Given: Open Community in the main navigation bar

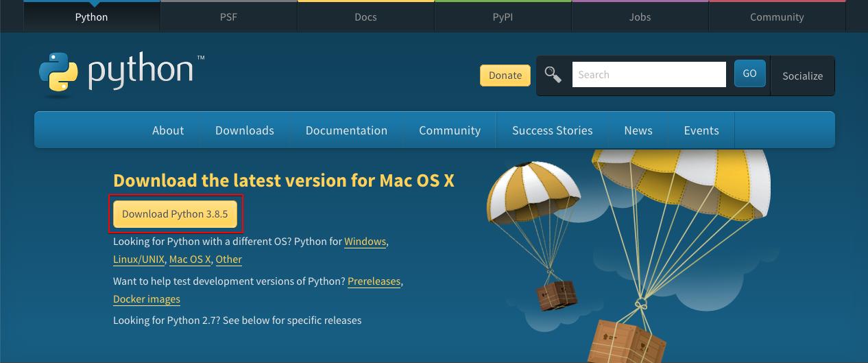Looking at the screenshot, I should 450,130.
